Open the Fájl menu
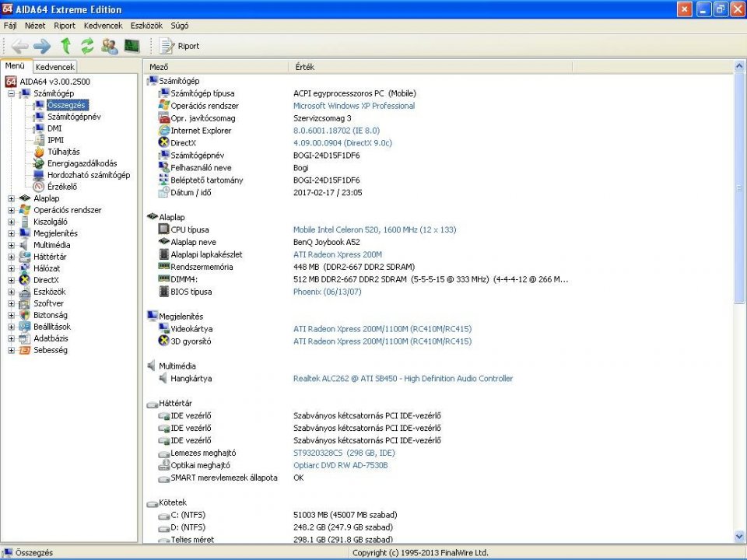The image size is (747, 560). (x=10, y=26)
